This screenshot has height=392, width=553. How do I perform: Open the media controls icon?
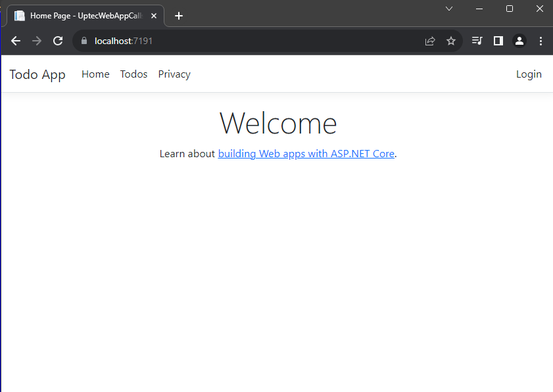click(477, 41)
